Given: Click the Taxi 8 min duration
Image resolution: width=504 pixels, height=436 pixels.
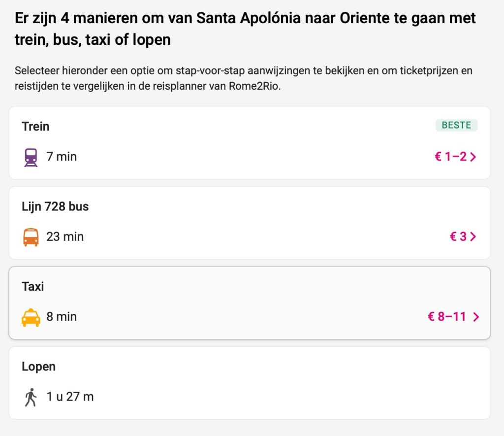Looking at the screenshot, I should pyautogui.click(x=62, y=317).
